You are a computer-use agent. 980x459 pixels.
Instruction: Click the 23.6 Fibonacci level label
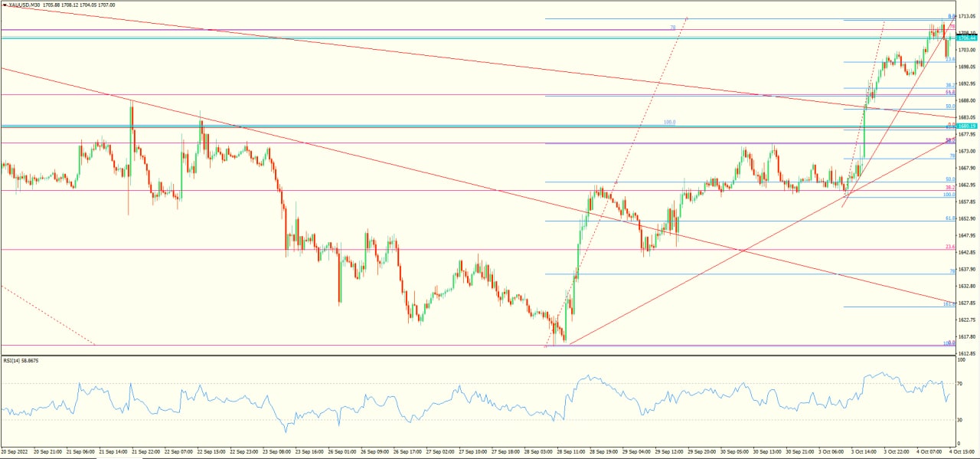click(949, 246)
